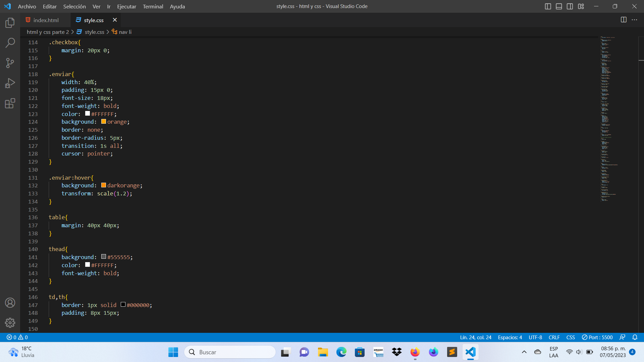Screen dimensions: 644x362
Task: Open the weather widget showing 18°C Lluvia
Action: [21, 352]
